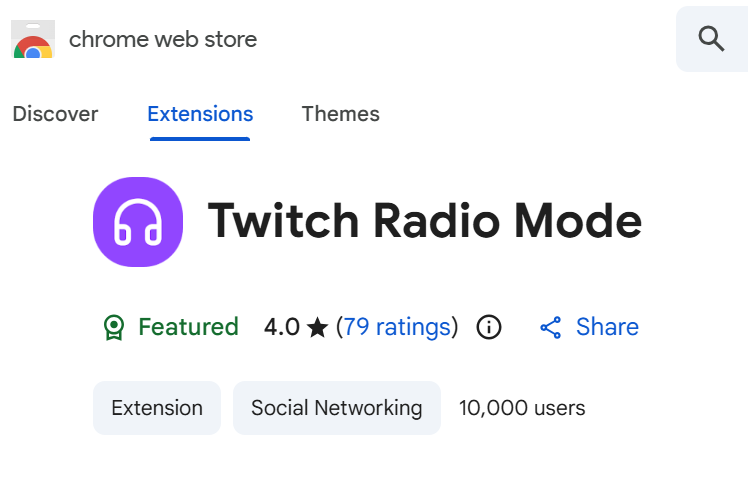The image size is (748, 492).
Task: Click the green Featured badge icon
Action: click(114, 327)
